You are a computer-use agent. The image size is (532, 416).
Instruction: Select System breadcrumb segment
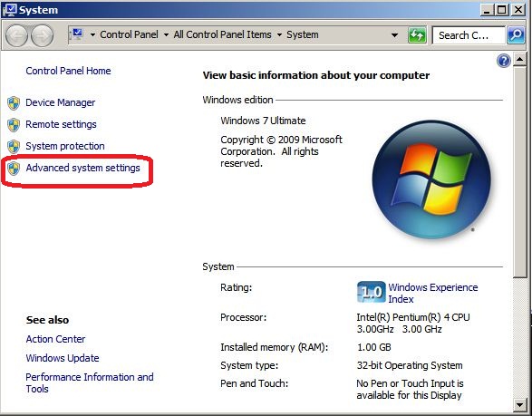point(303,34)
